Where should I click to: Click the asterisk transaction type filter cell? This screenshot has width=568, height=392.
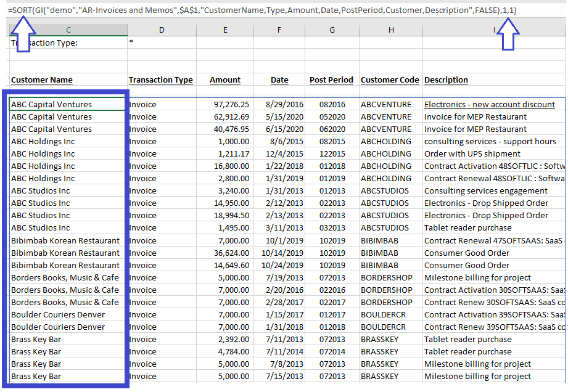162,43
